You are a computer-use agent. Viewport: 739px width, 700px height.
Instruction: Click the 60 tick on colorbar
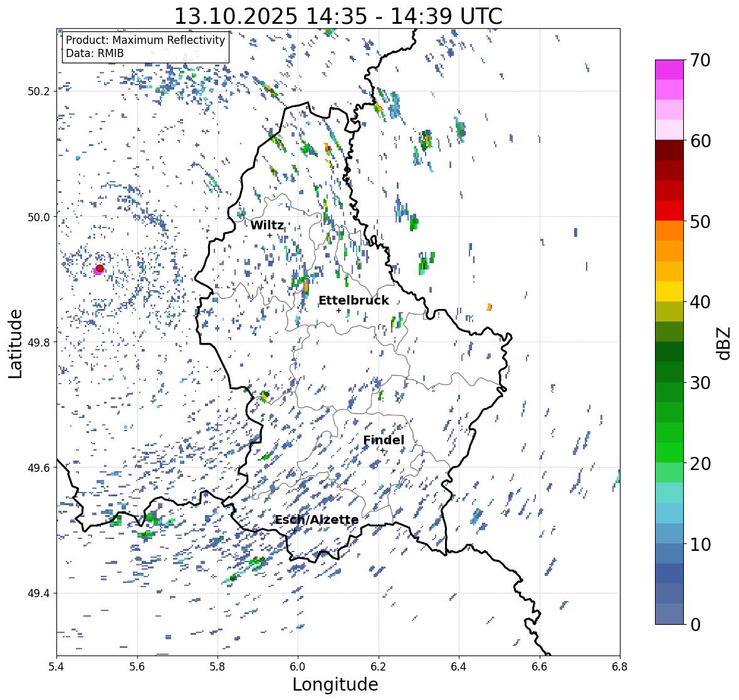[x=700, y=141]
